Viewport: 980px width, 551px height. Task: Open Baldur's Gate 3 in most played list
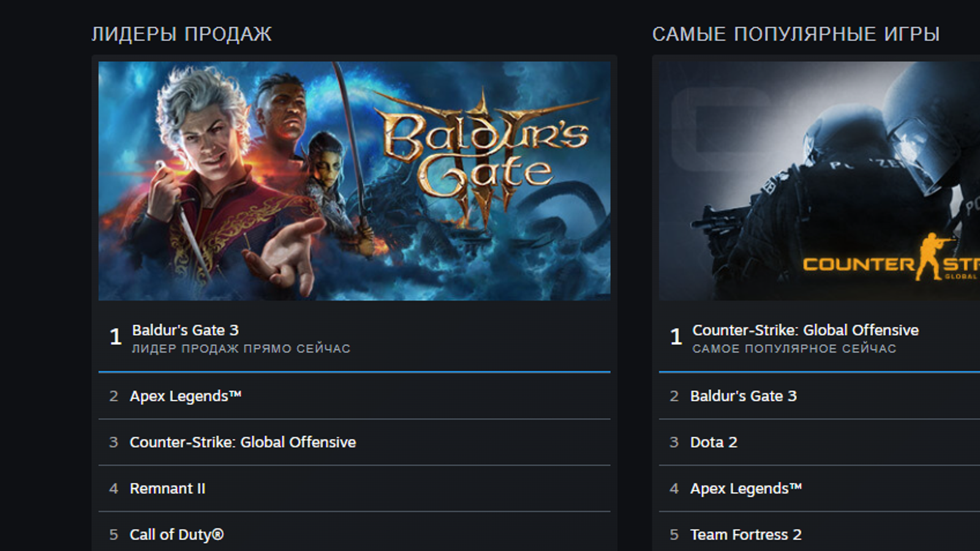(x=820, y=396)
